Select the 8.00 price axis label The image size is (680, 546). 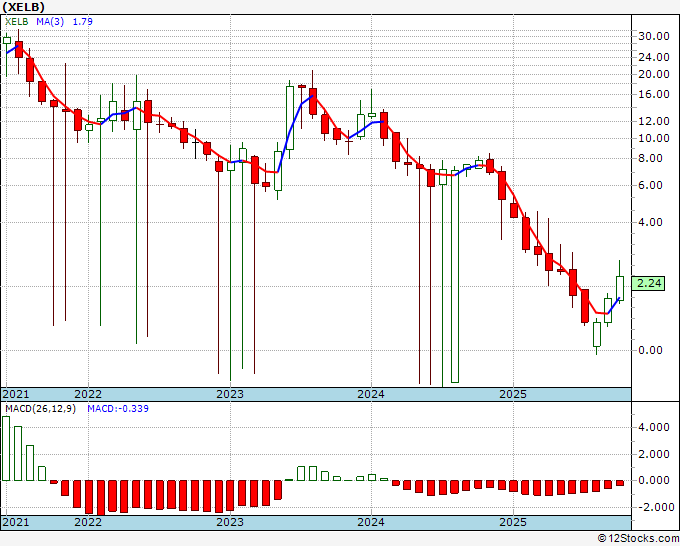[651, 159]
